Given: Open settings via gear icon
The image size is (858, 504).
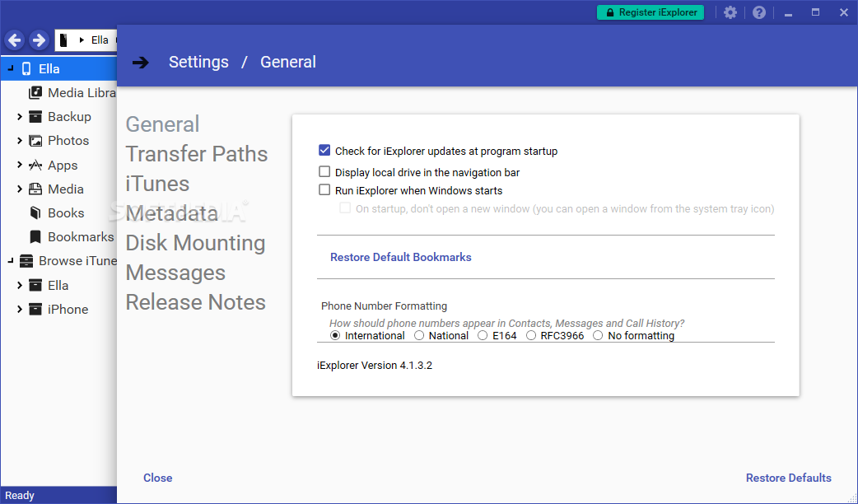Looking at the screenshot, I should [730, 12].
